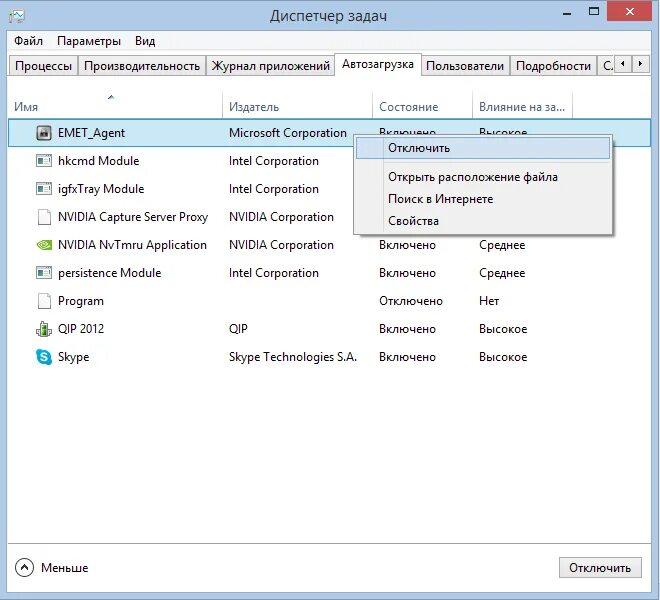
Task: Minimize the Диспетчер задач window
Action: [x=567, y=13]
